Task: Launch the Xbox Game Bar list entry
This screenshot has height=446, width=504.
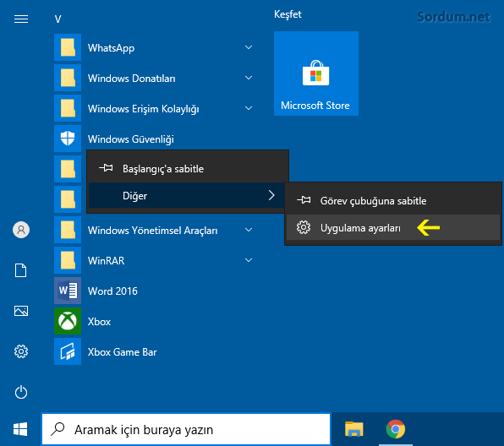Action: (156, 351)
